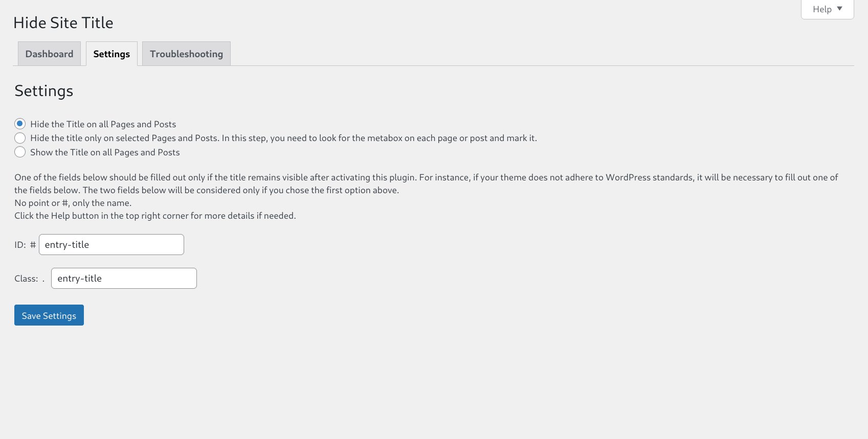The height and width of the screenshot is (439, 868).
Task: Enable the Show the Title radio button
Action: [x=20, y=152]
